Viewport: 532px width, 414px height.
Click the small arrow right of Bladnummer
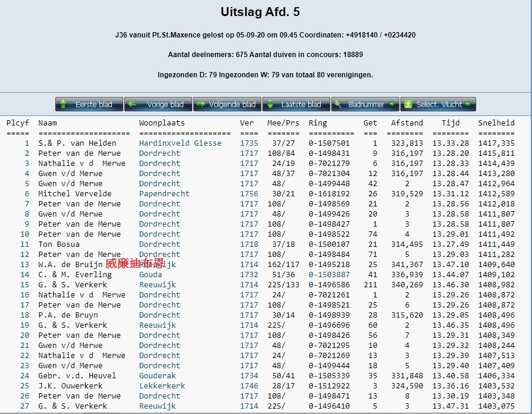(x=392, y=105)
